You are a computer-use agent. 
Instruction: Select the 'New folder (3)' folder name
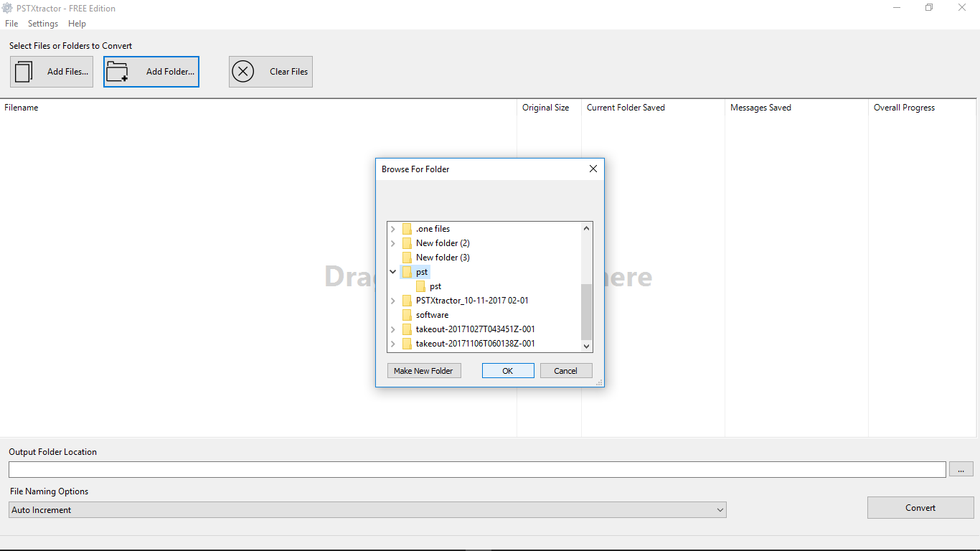tap(443, 258)
